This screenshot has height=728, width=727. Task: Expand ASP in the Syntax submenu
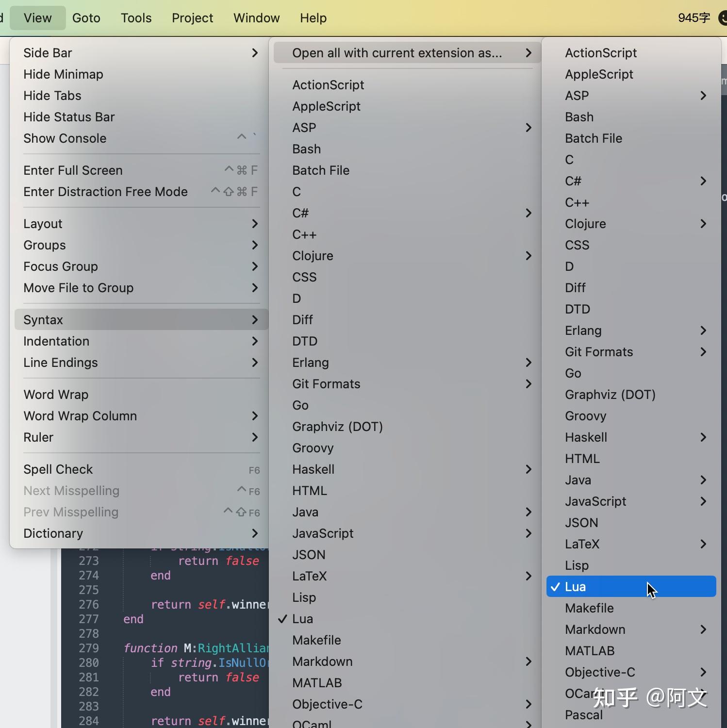[407, 128]
